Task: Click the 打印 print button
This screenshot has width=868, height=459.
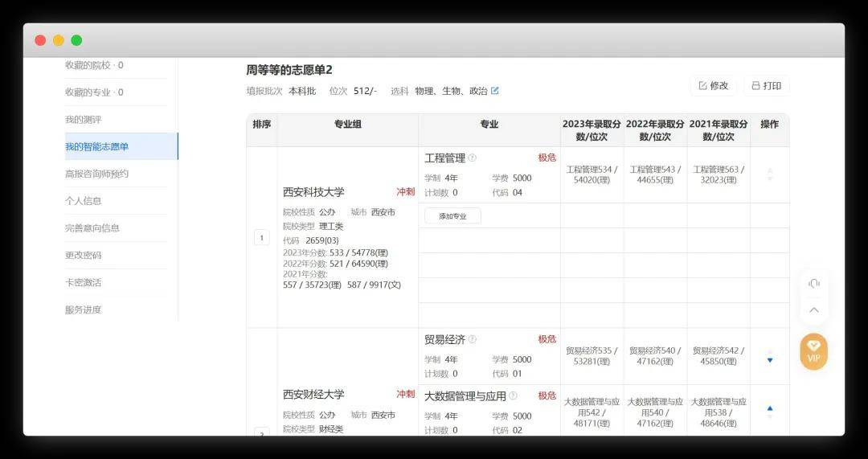Action: (x=767, y=86)
